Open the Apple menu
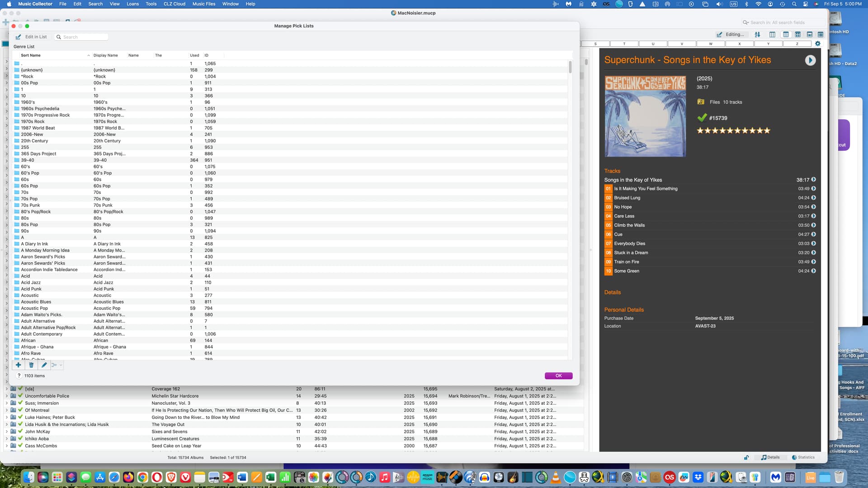Viewport: 868px width, 488px height. tap(9, 4)
